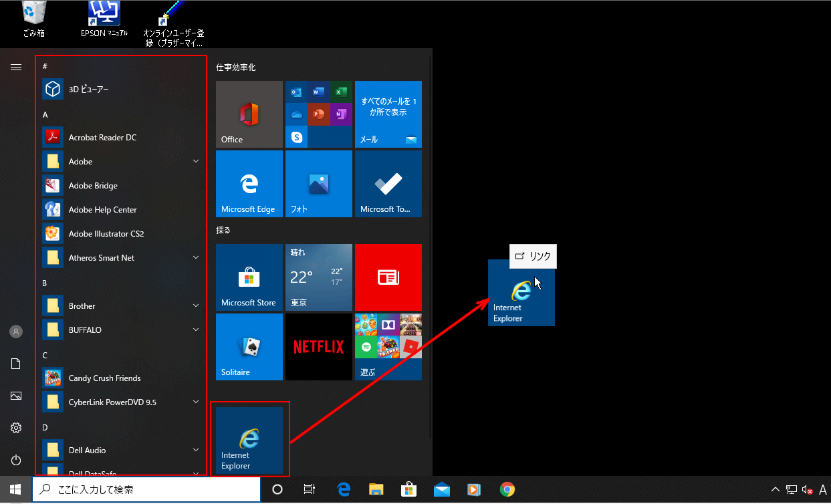Open 3D ビューアー from the app list
831x504 pixels.
coord(120,89)
